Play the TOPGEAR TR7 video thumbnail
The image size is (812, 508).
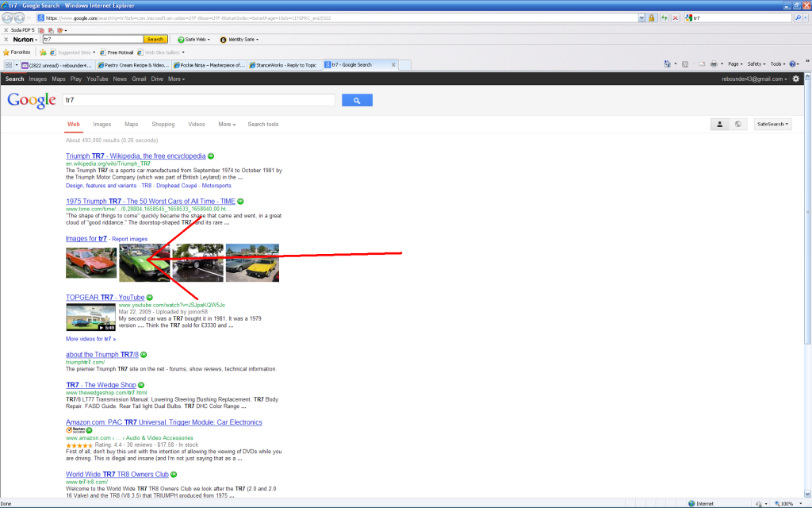click(90, 317)
